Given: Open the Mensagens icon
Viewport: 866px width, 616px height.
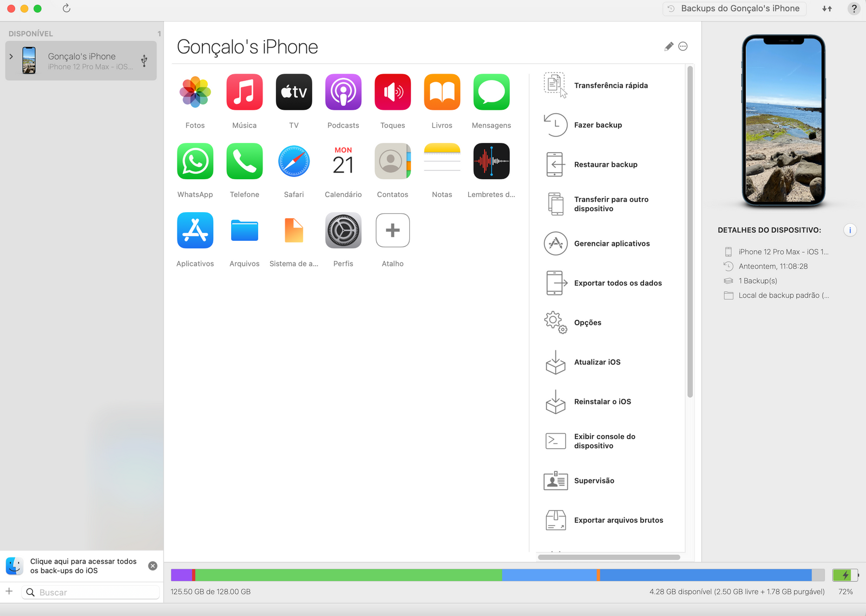Looking at the screenshot, I should [491, 92].
